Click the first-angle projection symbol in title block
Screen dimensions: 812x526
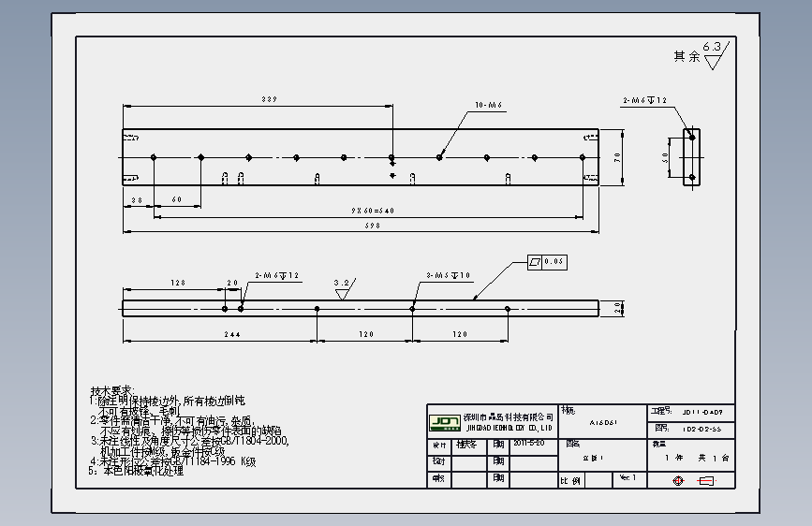694,481
